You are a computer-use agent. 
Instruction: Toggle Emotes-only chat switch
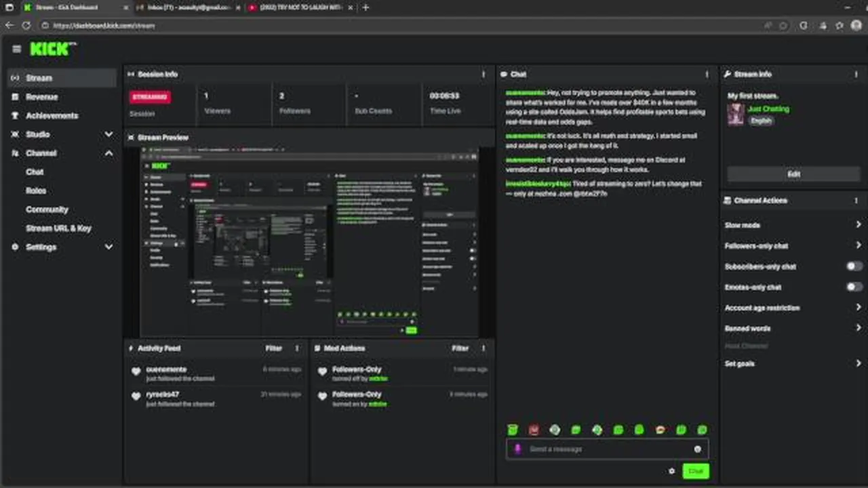coord(854,287)
